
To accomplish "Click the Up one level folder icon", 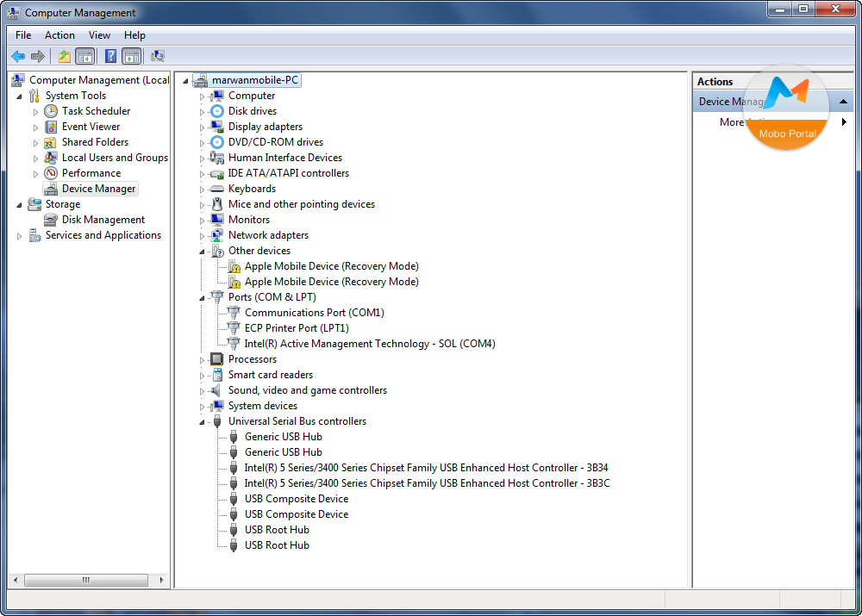I will point(65,56).
